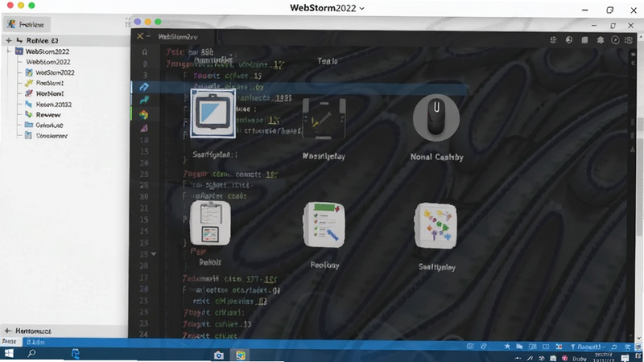Click the square stop icon in the editor toolbar
The image size is (644, 362).
584,39
